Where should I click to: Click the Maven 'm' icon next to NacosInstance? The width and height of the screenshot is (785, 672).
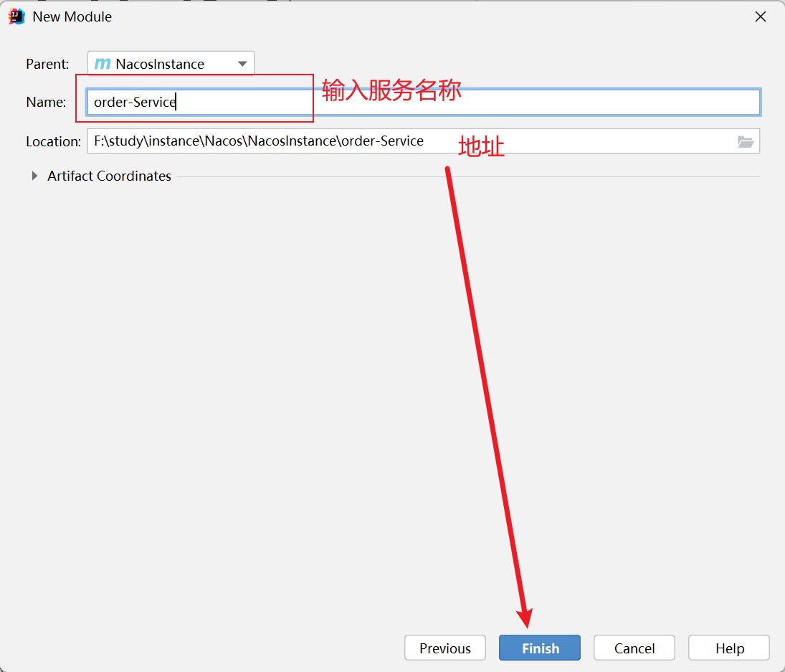(103, 64)
